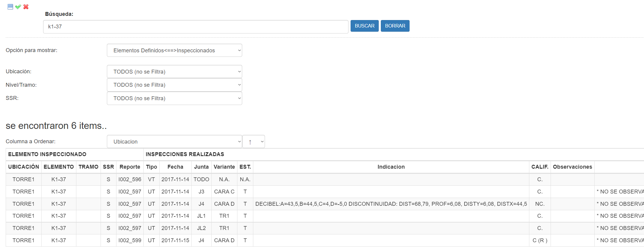Expand the Ubicación filter dropdown
644x250 pixels.
[x=174, y=72]
